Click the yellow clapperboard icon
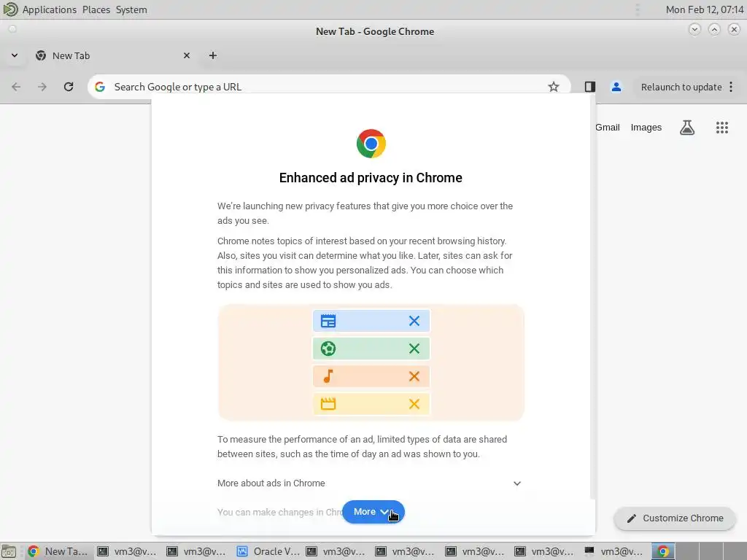This screenshot has width=747, height=560. point(328,404)
